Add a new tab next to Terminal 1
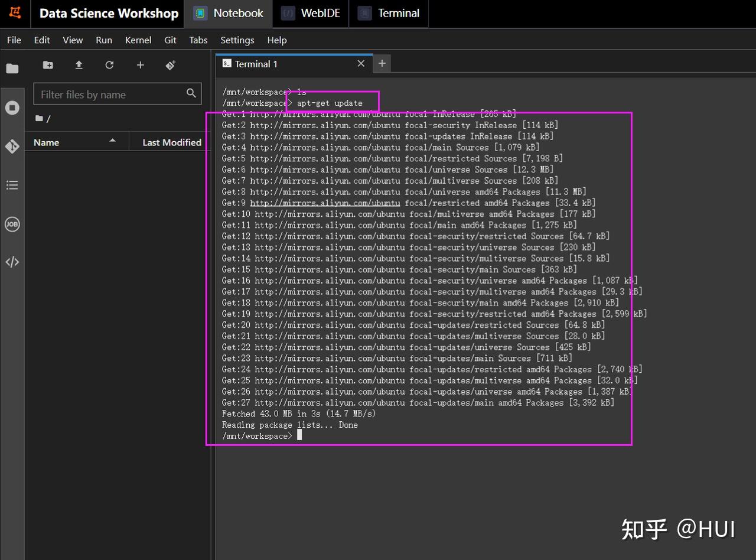 tap(382, 63)
